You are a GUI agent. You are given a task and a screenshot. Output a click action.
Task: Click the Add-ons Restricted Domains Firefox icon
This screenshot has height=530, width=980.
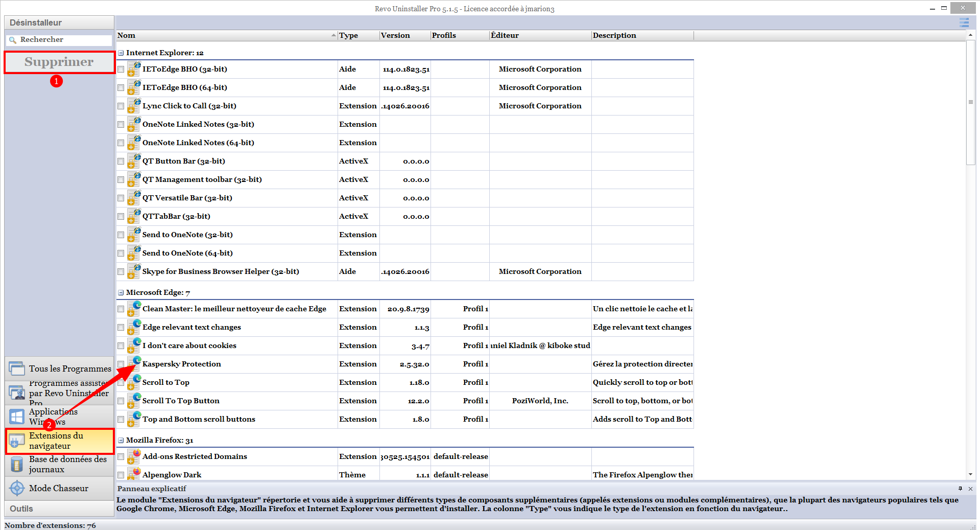[134, 456]
